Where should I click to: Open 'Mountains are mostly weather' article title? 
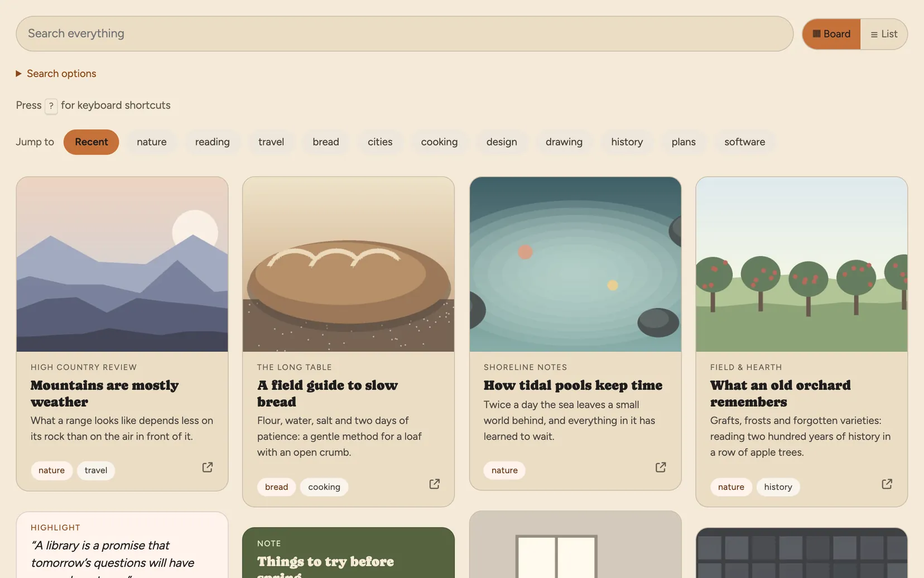click(105, 393)
